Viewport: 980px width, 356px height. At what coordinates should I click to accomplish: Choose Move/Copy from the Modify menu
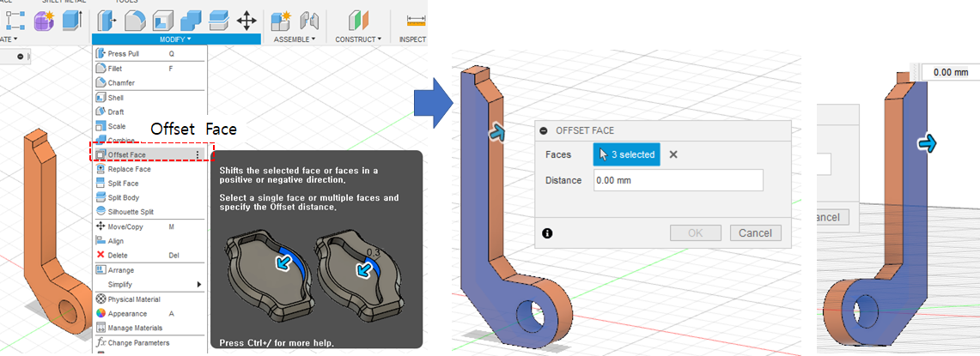(x=149, y=226)
